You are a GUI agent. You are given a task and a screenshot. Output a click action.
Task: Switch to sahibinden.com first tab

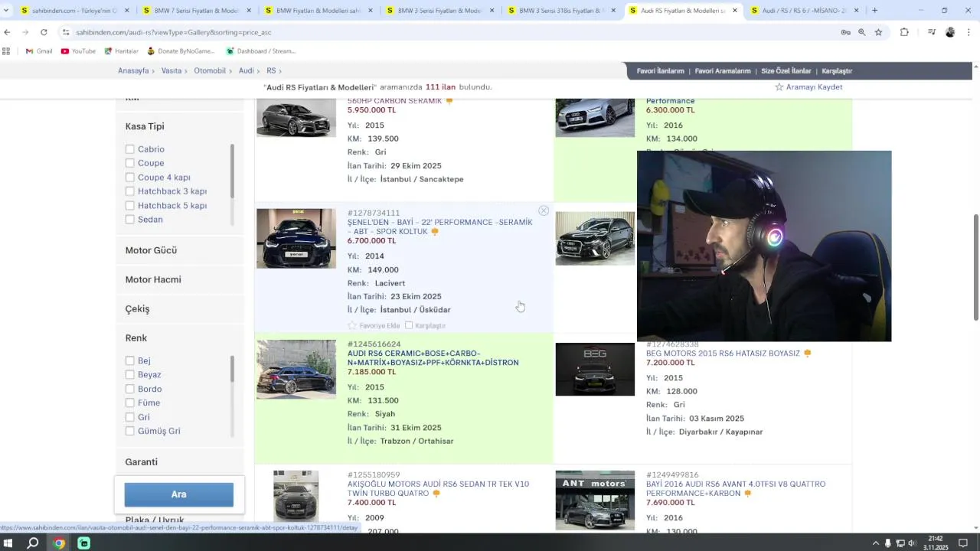tap(74, 11)
